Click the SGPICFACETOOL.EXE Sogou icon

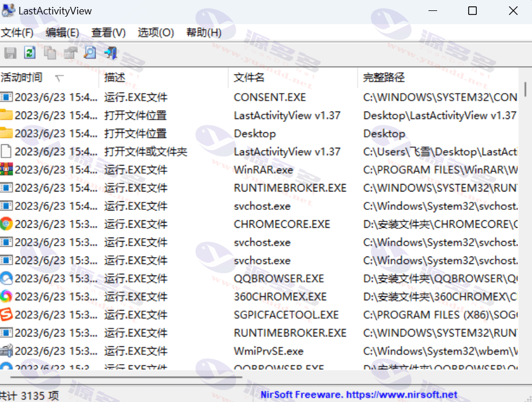click(6, 315)
